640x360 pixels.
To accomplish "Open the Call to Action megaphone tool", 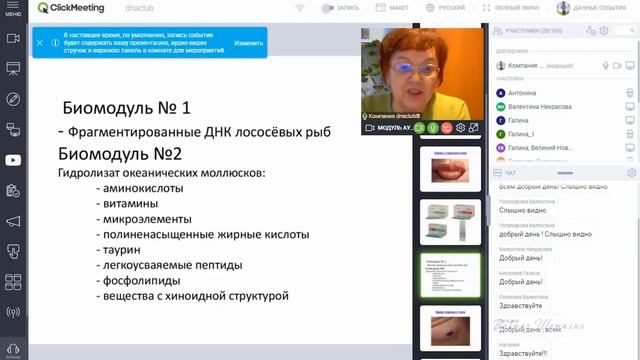I will [x=13, y=221].
